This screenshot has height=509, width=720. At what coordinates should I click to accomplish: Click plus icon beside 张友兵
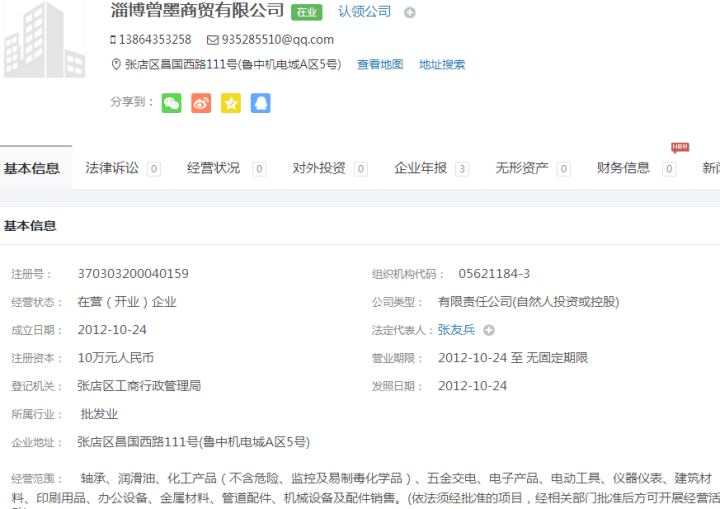489,330
